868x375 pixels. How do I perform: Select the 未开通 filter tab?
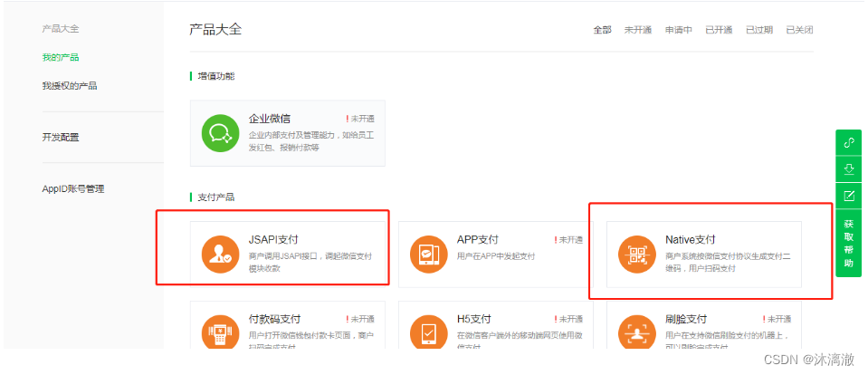click(638, 30)
